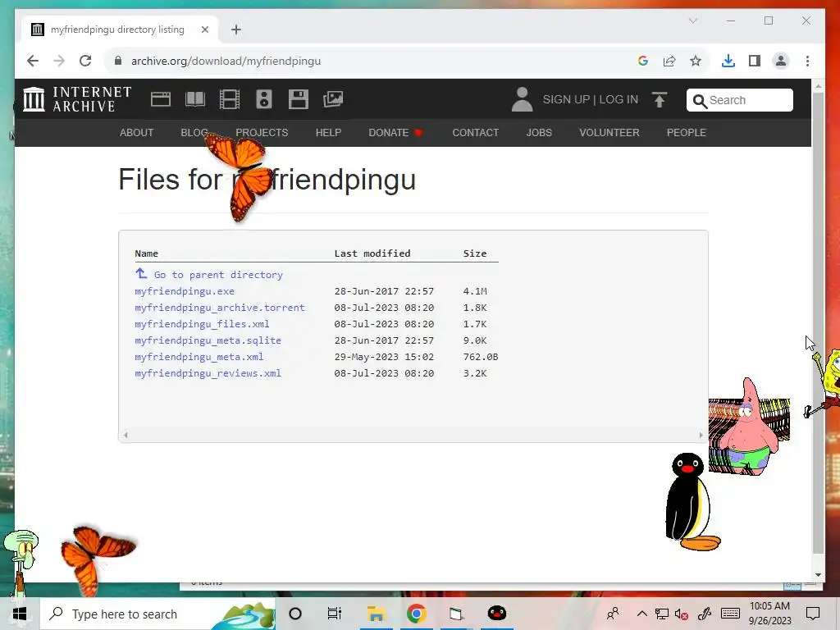Click the Go to parent directory arrow icon
840x630 pixels.
pyautogui.click(x=141, y=274)
